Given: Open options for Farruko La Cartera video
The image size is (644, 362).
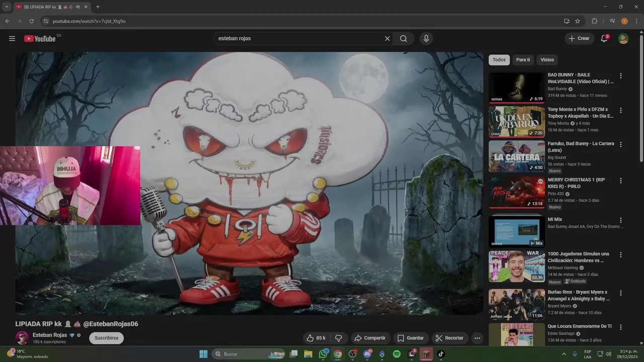Looking at the screenshot, I should [x=620, y=144].
